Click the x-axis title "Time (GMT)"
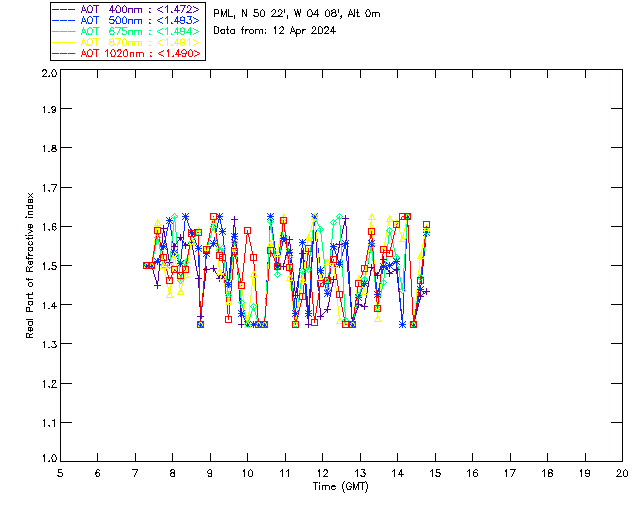Image resolution: width=640 pixels, height=512 pixels. (x=341, y=487)
